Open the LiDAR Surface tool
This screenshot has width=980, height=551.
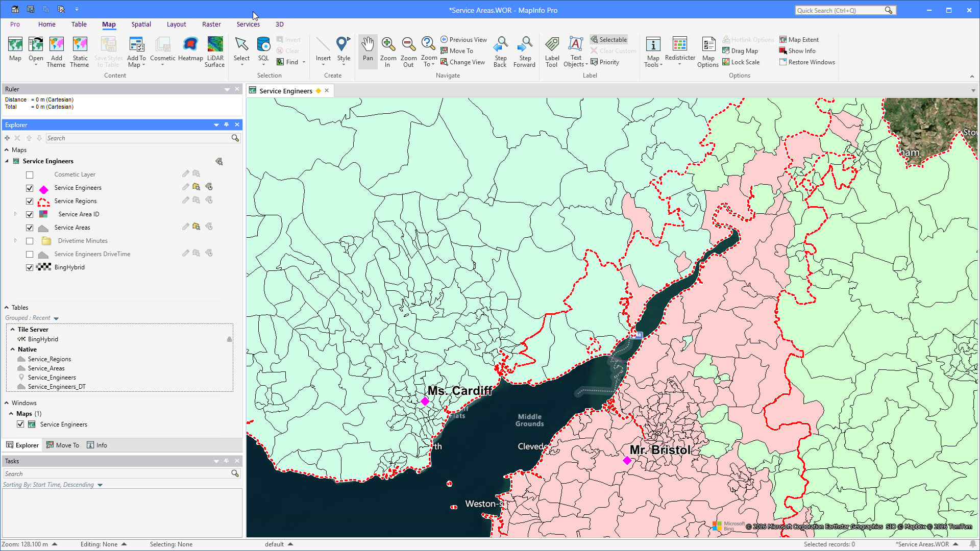215,52
